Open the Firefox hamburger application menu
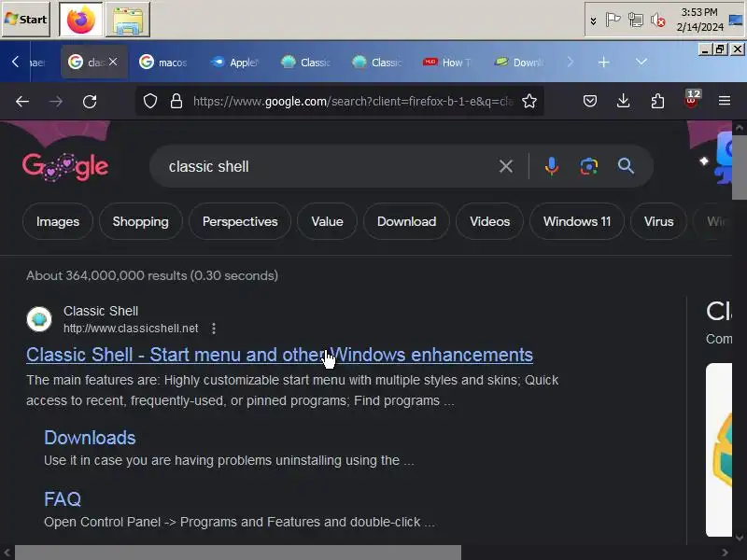 pos(725,101)
